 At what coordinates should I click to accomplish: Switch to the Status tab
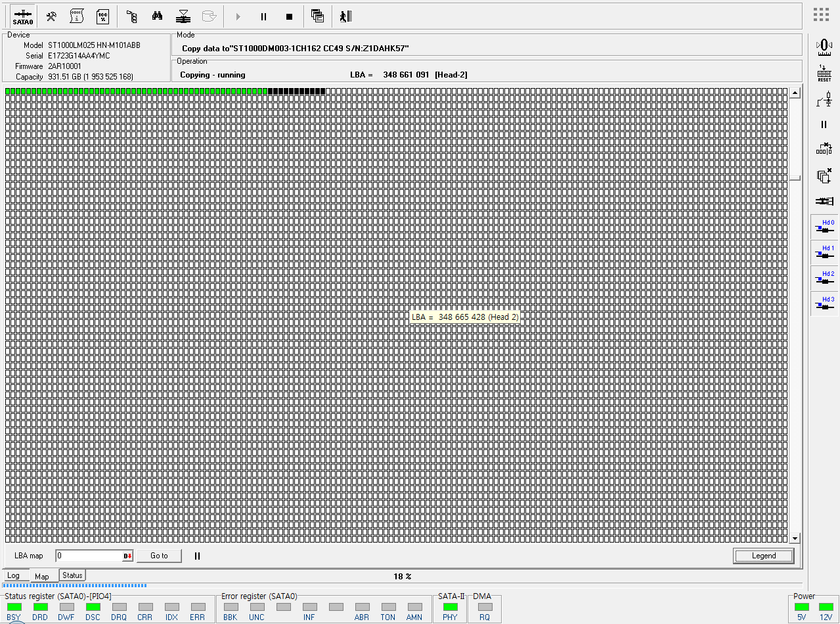72,575
